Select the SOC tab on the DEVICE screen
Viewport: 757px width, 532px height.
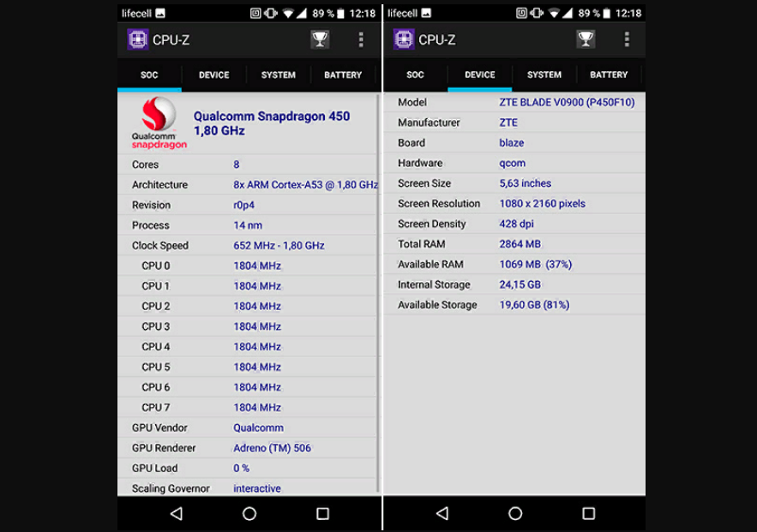(416, 75)
